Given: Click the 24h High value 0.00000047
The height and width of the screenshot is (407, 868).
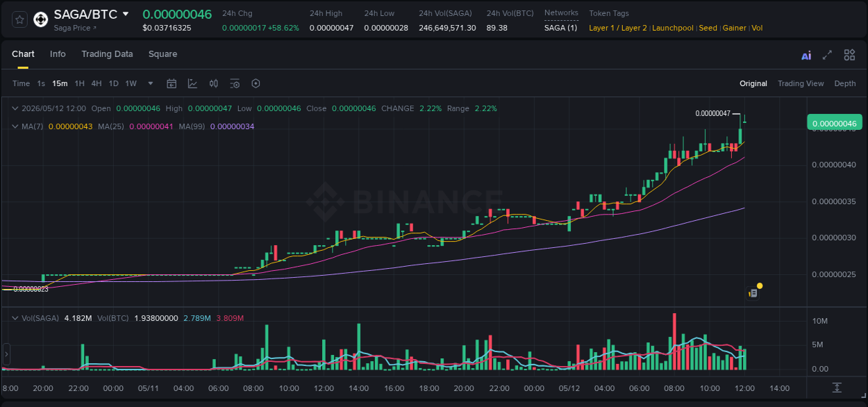Looking at the screenshot, I should pyautogui.click(x=331, y=28).
